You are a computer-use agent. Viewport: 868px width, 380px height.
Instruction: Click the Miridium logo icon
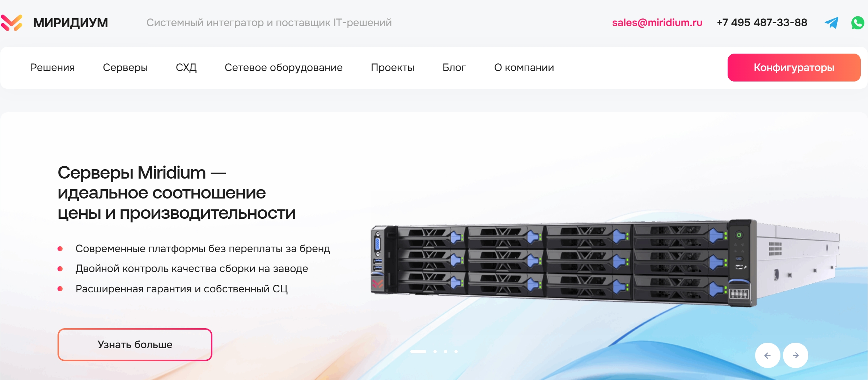pos(12,22)
